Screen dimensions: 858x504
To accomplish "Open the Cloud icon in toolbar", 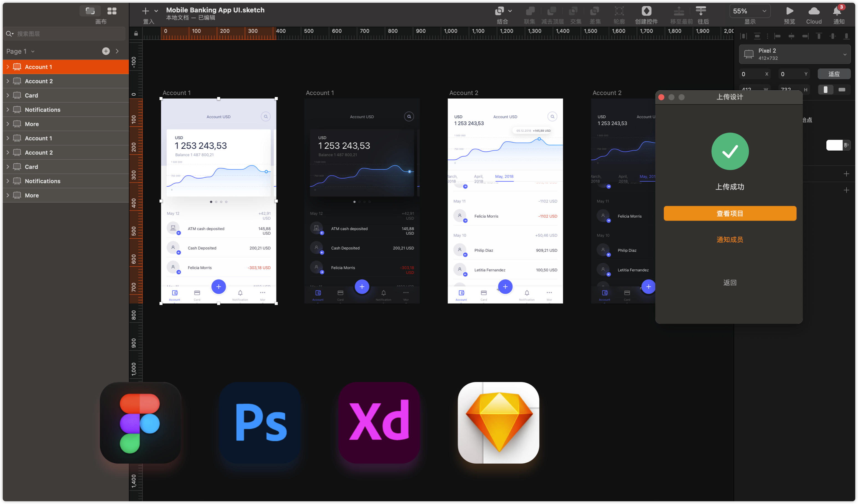I will (814, 11).
